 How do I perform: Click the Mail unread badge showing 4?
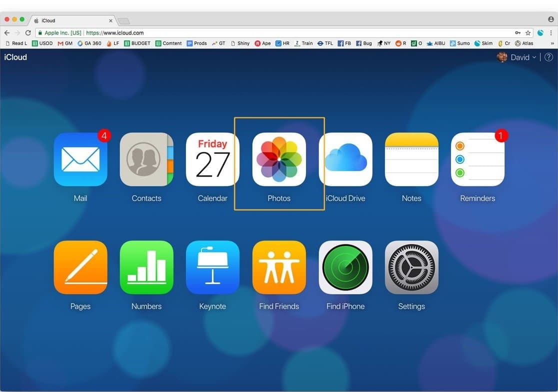104,135
